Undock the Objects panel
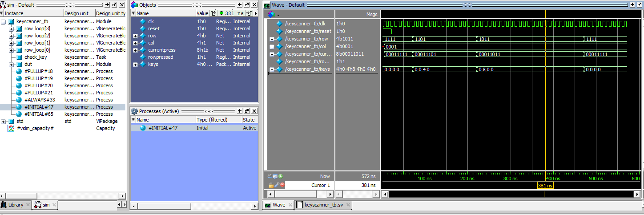Image resolution: width=644 pixels, height=215 pixels. tap(247, 4)
